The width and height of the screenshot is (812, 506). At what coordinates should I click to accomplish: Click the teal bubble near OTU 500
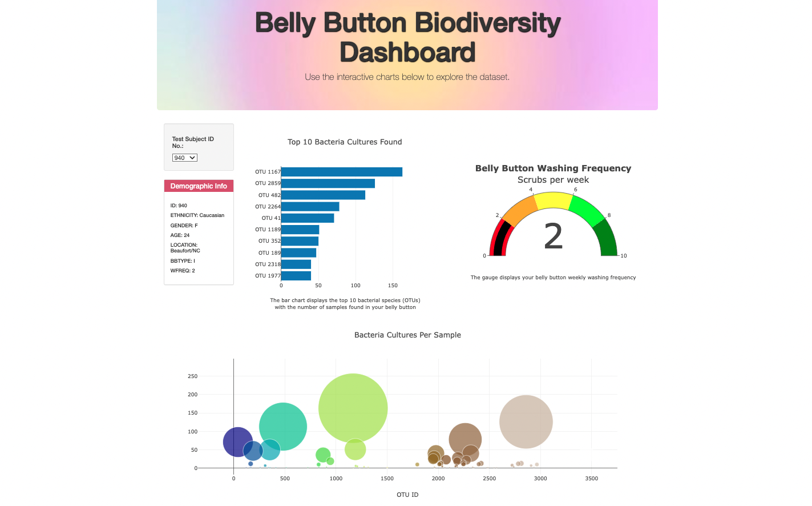coord(284,425)
